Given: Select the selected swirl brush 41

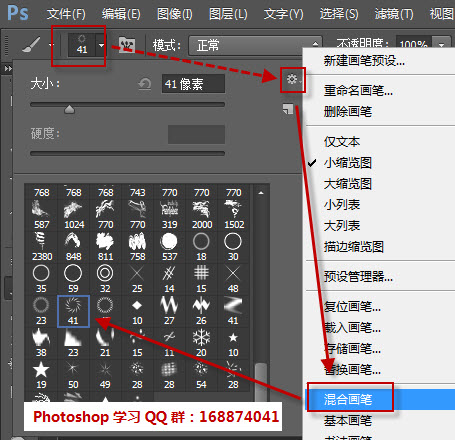Looking at the screenshot, I should (x=73, y=311).
